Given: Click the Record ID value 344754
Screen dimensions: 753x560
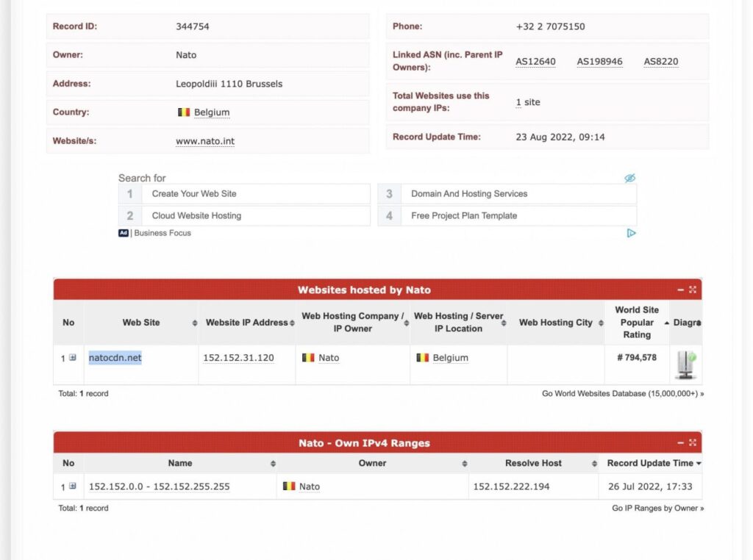Looking at the screenshot, I should [193, 26].
